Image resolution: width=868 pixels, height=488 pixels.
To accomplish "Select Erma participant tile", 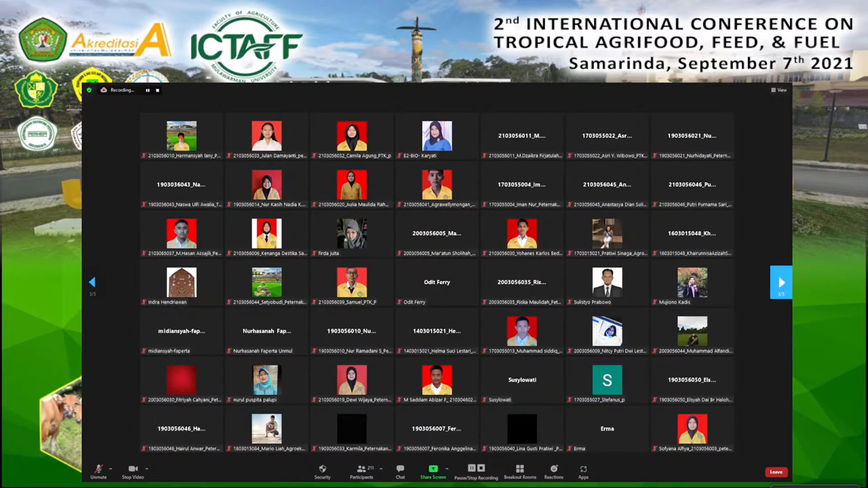I will (x=607, y=429).
